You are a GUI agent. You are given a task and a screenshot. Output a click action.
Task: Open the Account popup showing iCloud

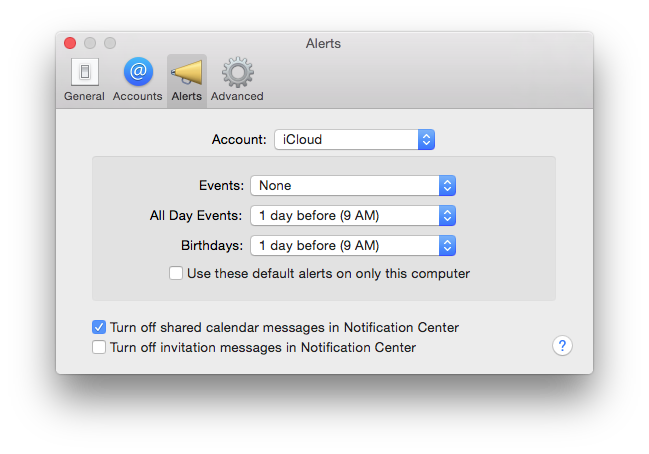click(354, 139)
